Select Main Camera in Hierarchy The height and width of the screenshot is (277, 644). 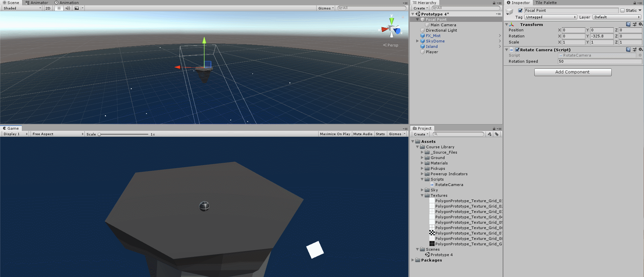pyautogui.click(x=443, y=25)
